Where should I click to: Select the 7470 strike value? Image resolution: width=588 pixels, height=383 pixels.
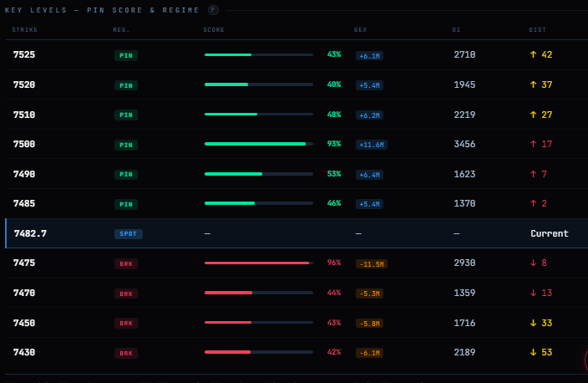click(24, 293)
